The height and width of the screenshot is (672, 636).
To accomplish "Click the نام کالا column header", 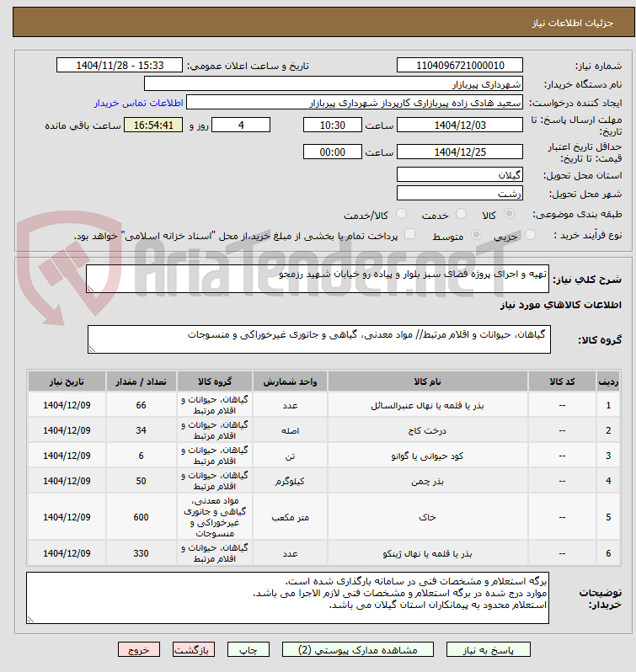I will [427, 381].
